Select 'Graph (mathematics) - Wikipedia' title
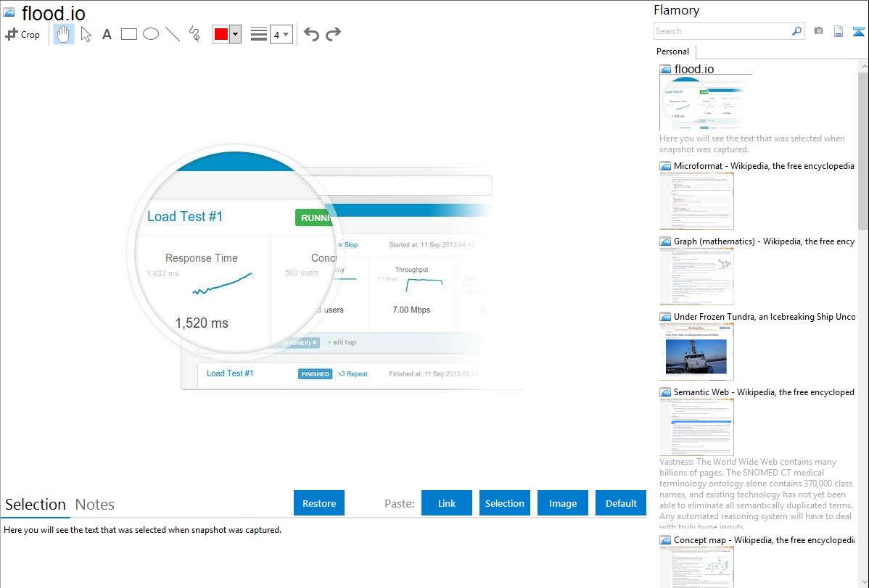The width and height of the screenshot is (869, 588). [764, 241]
